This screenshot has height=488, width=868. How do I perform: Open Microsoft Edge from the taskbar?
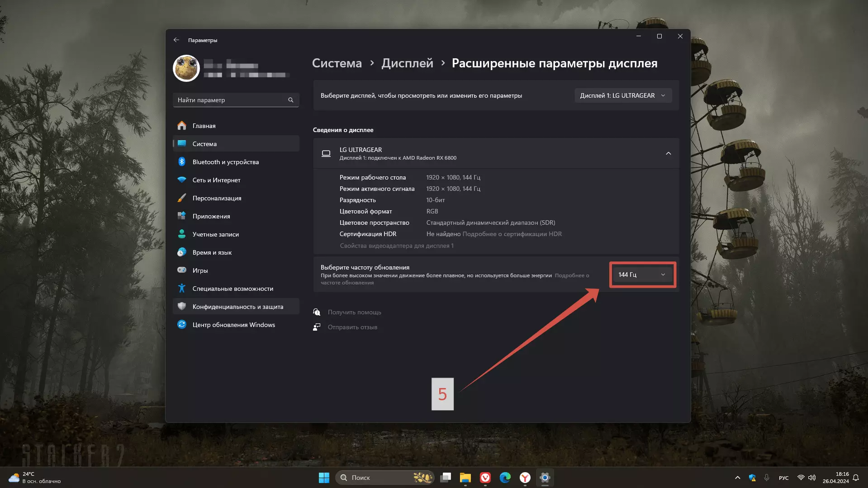tap(505, 478)
